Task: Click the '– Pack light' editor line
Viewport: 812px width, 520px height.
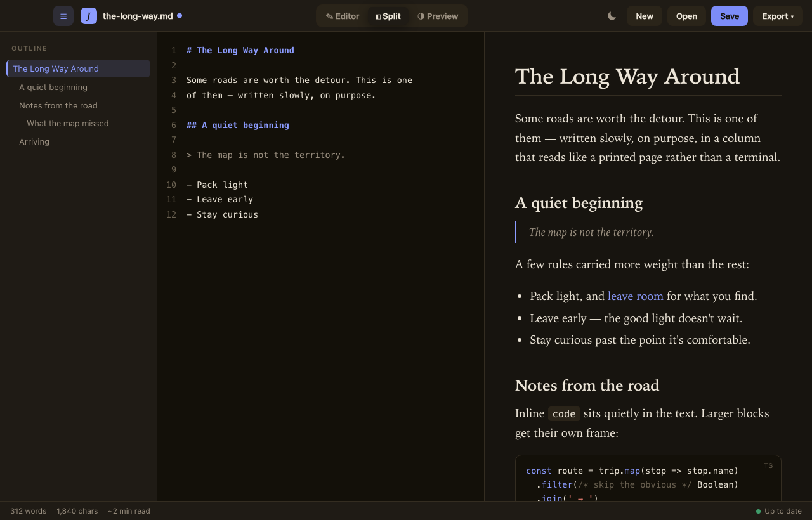Action: click(x=217, y=185)
